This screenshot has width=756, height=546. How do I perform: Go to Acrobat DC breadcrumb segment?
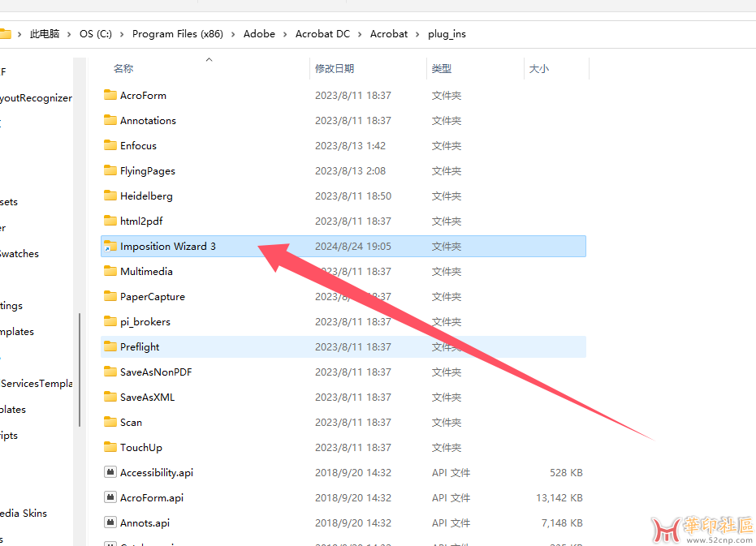(322, 34)
